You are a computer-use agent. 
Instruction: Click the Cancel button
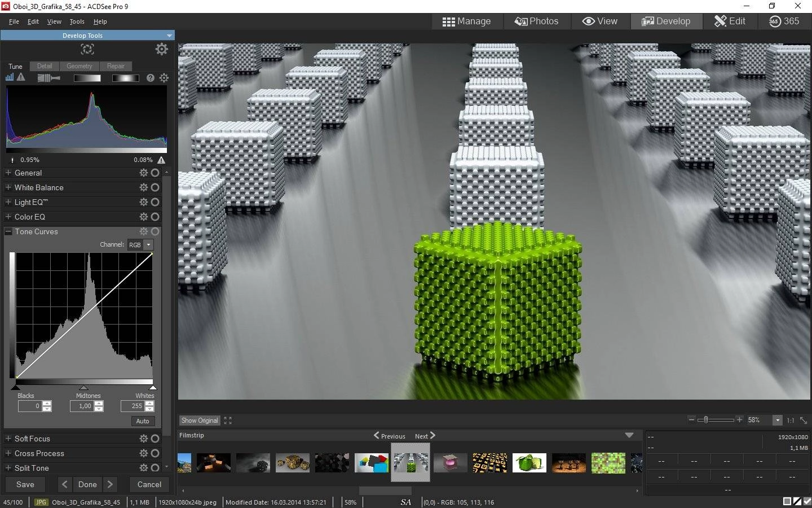pyautogui.click(x=149, y=484)
